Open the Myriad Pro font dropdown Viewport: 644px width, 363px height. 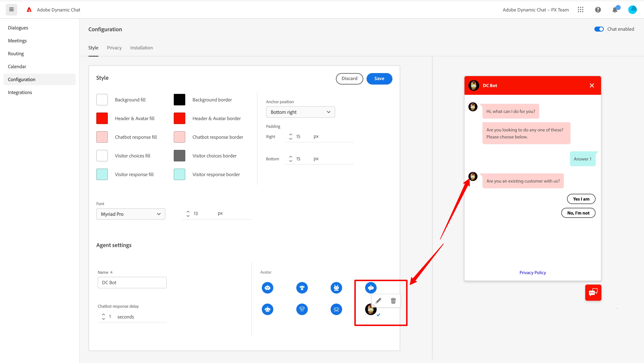click(130, 214)
